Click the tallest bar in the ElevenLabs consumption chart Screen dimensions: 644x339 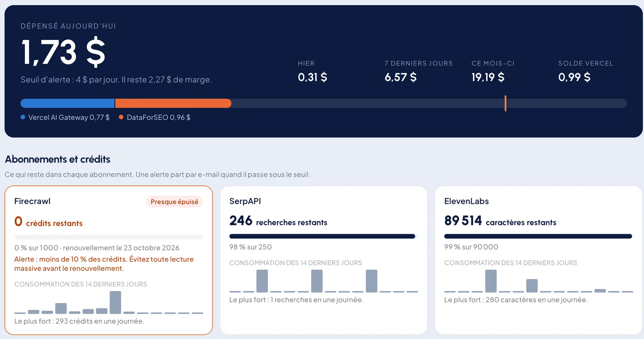pos(491,281)
